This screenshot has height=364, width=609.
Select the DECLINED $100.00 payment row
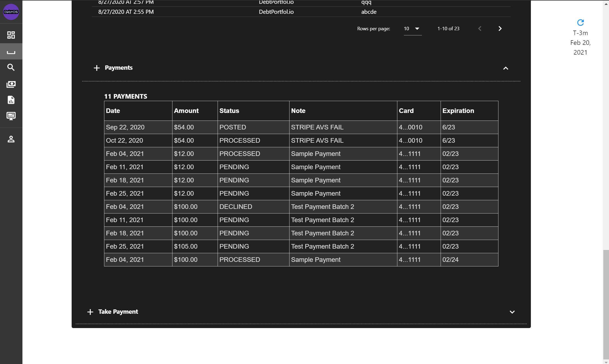tap(301, 207)
